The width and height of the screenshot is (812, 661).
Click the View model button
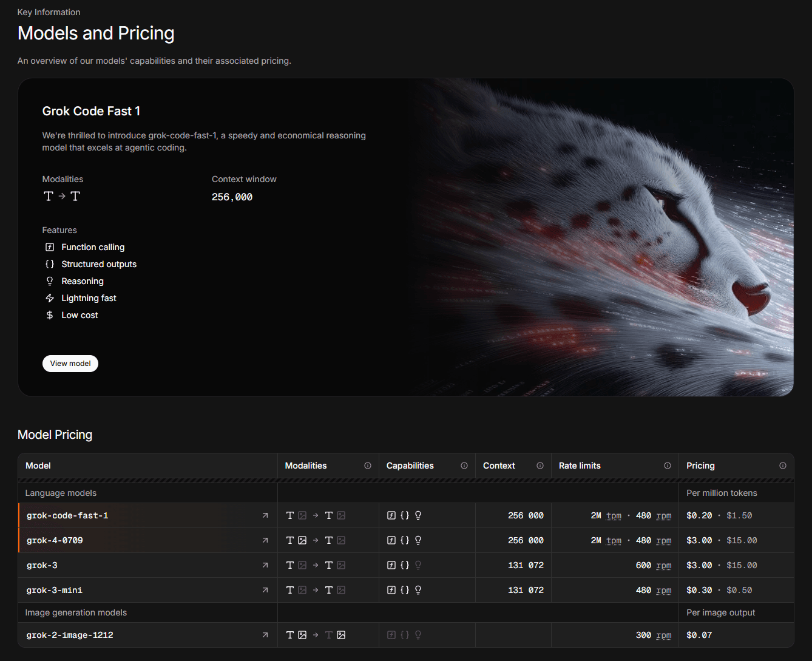70,364
